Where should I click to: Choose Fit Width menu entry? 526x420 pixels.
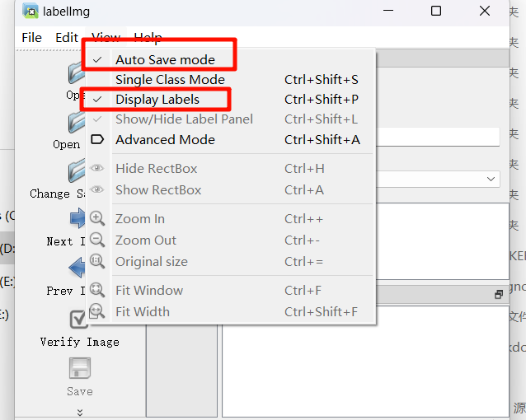click(x=231, y=312)
